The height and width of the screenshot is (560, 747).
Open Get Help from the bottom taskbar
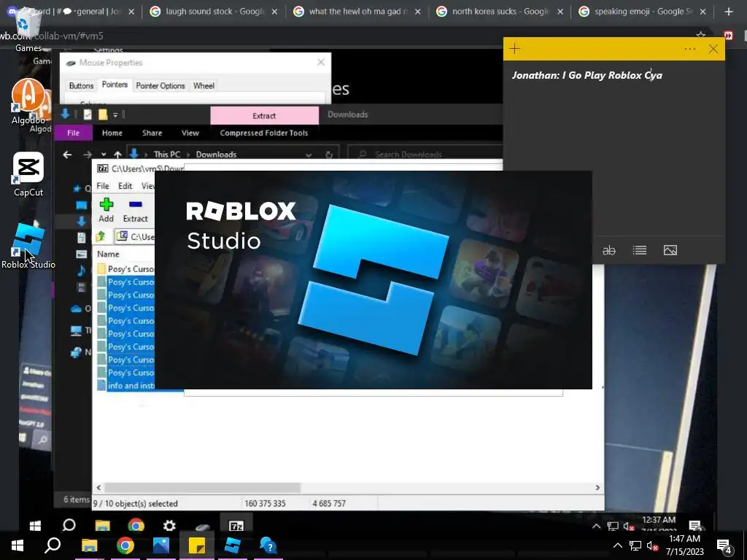[268, 545]
